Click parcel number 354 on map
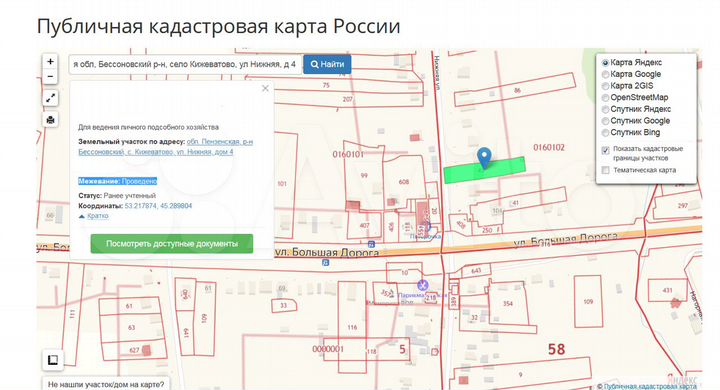The height and width of the screenshot is (390, 720). point(507,303)
